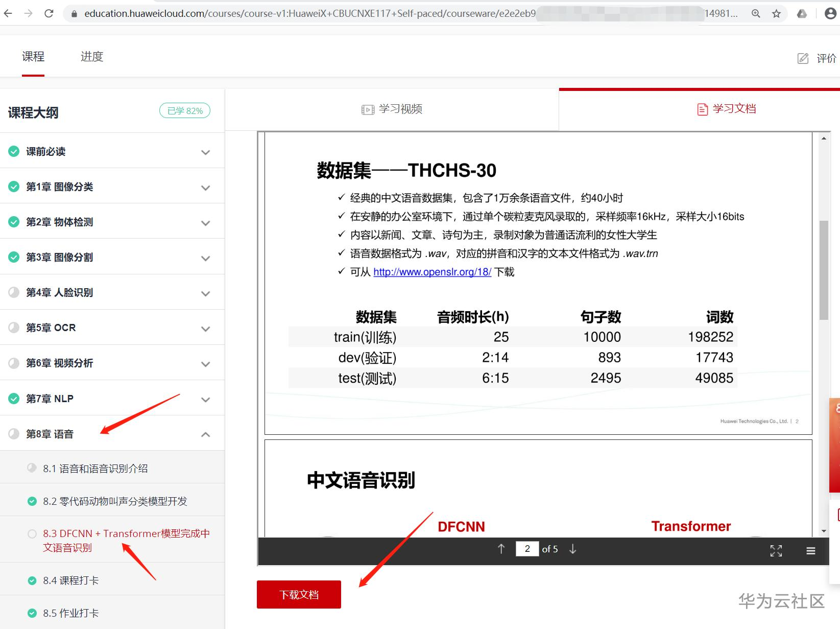
Task: Click the document vertical scrollbar thumb
Action: pyautogui.click(x=824, y=270)
